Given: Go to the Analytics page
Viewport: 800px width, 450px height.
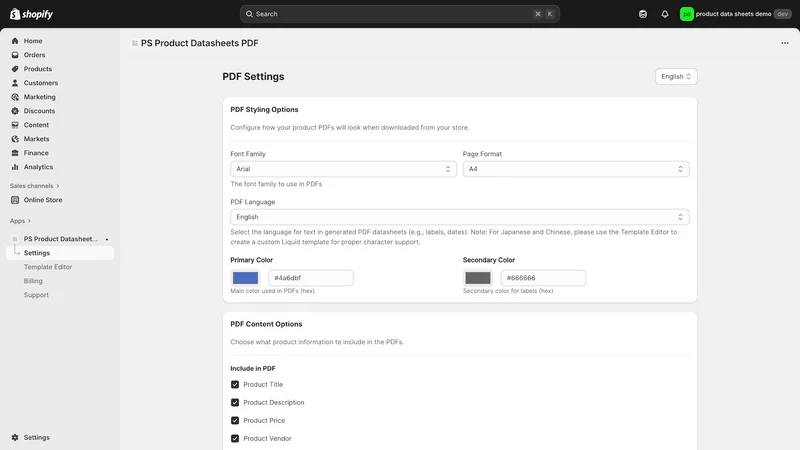Looking at the screenshot, I should (60, 167).
